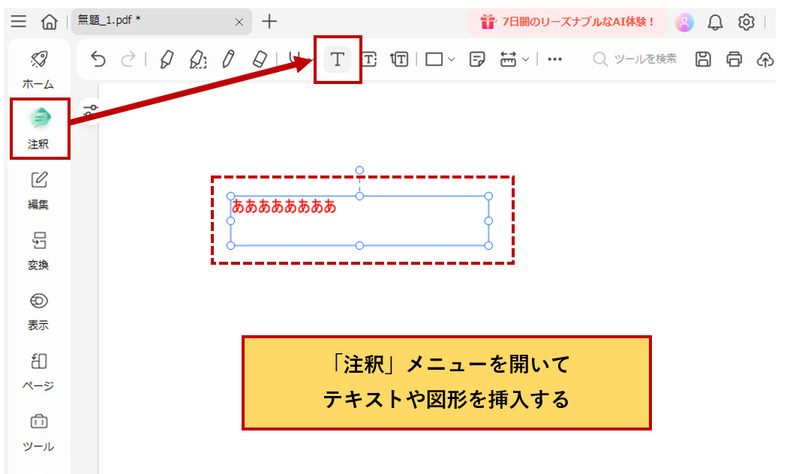805x474 pixels.
Task: Save the document with the disk icon
Action: [x=703, y=60]
